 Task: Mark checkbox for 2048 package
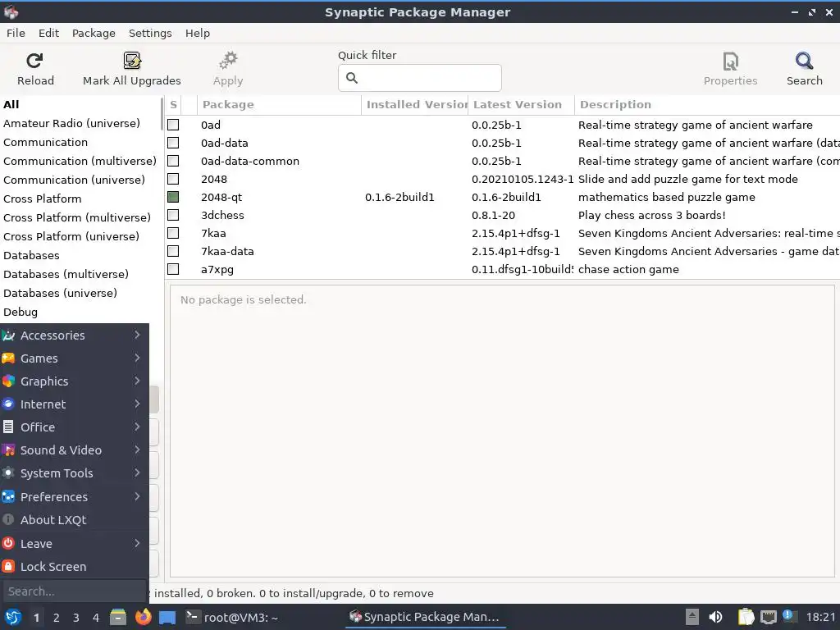click(x=173, y=179)
